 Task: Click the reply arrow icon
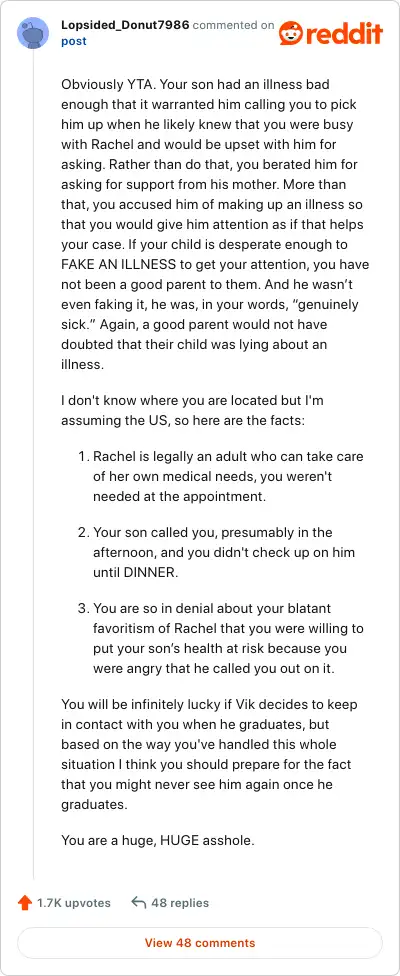tap(139, 903)
